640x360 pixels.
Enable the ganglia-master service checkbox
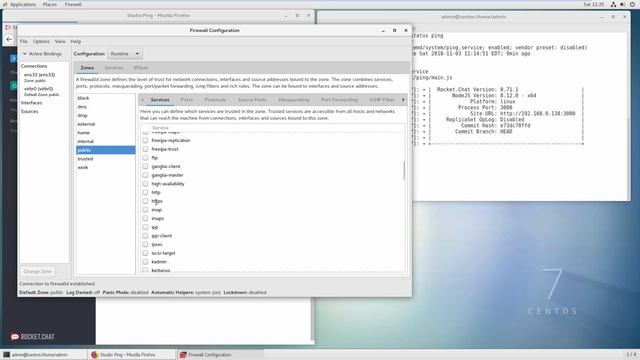(145, 175)
